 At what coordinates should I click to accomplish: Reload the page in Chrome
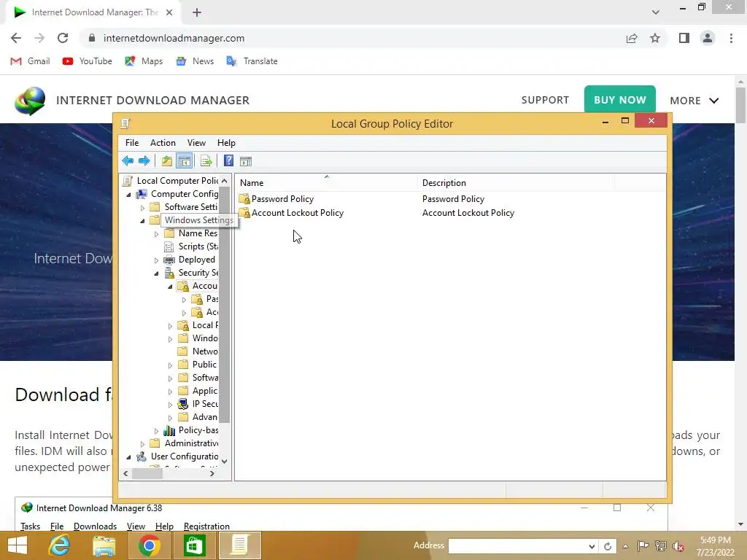(x=63, y=38)
